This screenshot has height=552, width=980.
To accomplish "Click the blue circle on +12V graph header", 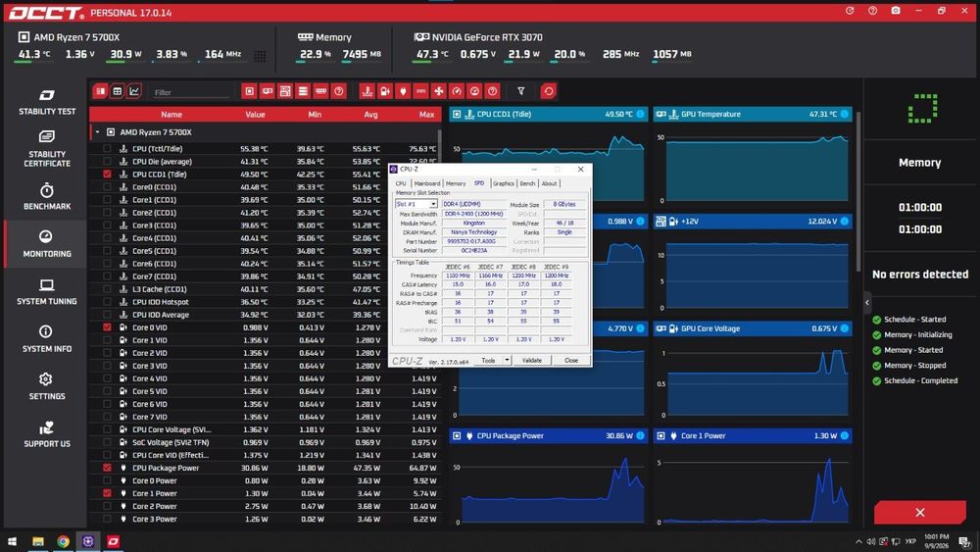I will 845,221.
